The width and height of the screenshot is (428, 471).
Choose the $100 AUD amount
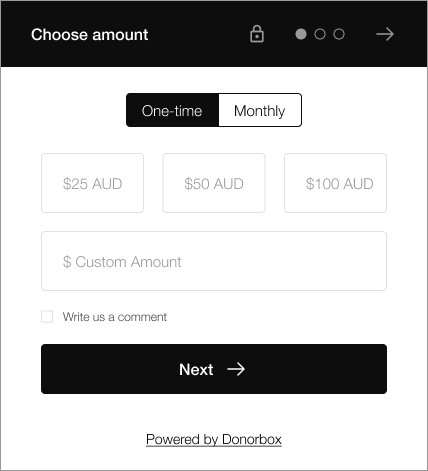[335, 183]
